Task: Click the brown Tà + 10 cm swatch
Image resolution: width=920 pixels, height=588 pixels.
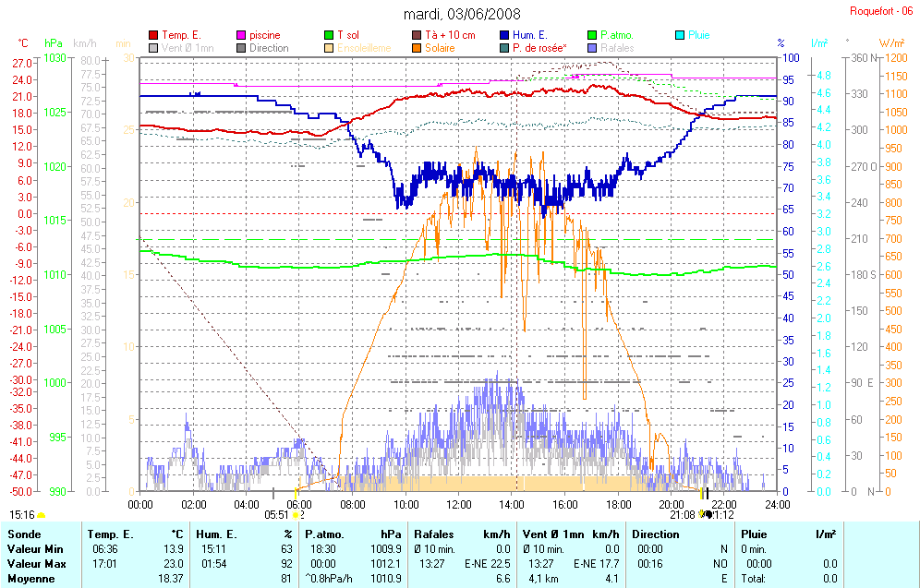Action: click(x=418, y=35)
